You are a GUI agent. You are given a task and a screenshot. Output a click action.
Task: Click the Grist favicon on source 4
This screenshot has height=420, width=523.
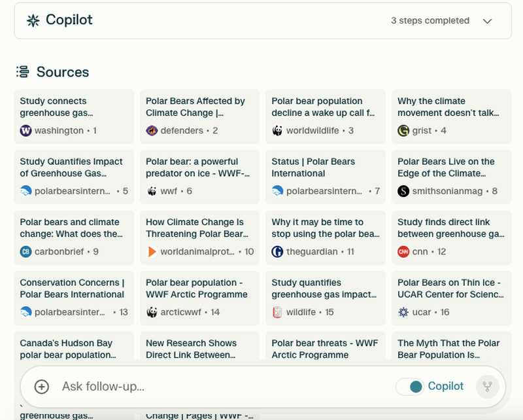point(403,131)
